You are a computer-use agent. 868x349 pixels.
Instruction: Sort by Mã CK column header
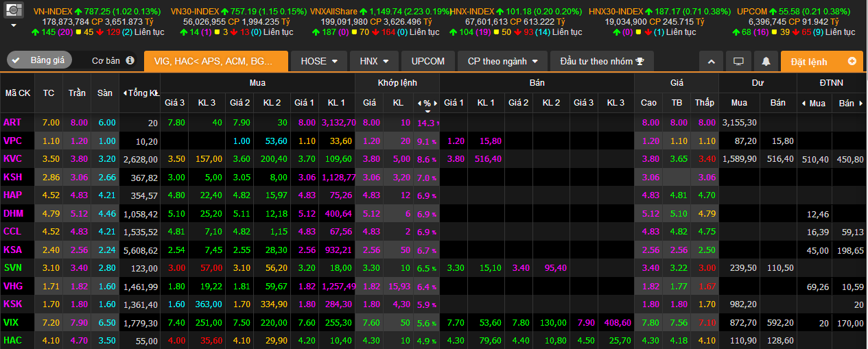point(18,93)
